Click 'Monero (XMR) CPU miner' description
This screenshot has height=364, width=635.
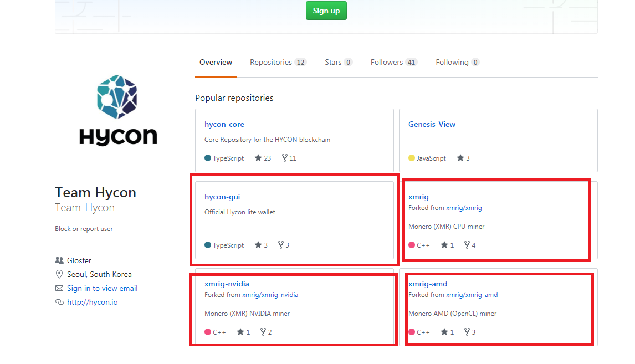click(x=446, y=227)
